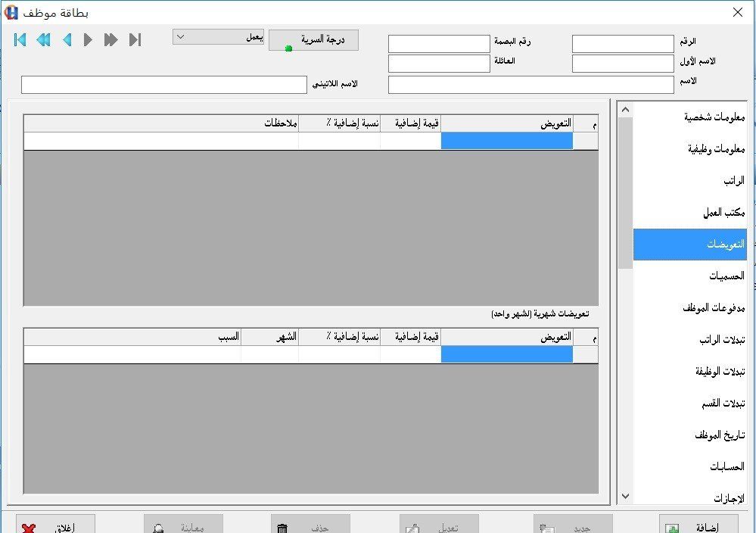
Task: Open تبدلات القسم section
Action: click(690, 404)
